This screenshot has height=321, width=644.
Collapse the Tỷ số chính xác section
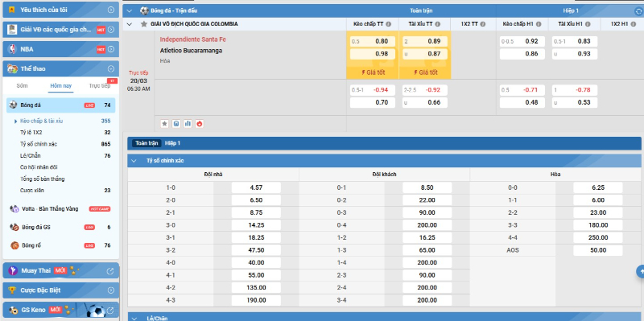coord(134,161)
